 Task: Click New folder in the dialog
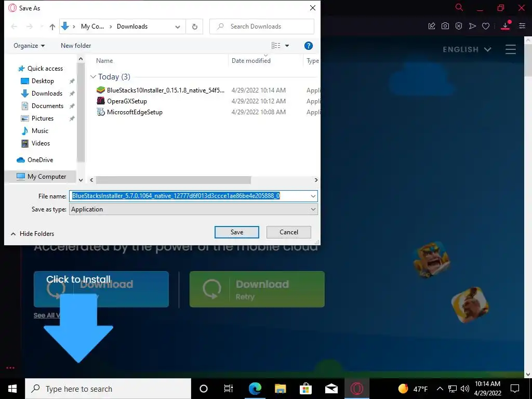point(76,46)
